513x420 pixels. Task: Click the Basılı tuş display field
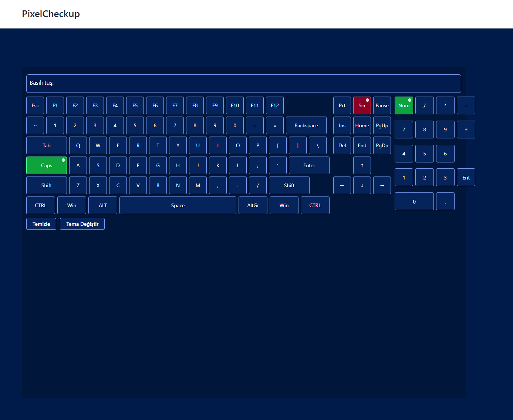(x=243, y=84)
